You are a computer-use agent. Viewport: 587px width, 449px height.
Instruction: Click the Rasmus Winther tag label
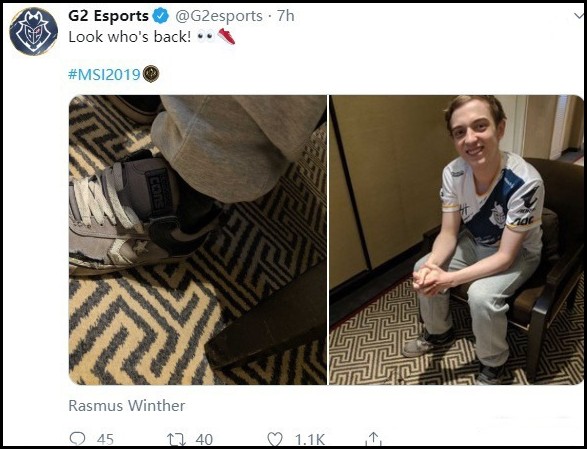click(x=127, y=406)
